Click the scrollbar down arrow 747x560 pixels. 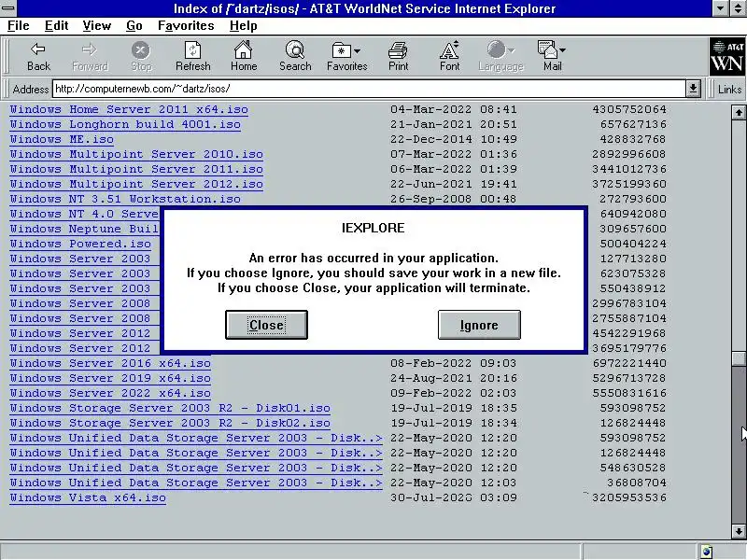[739, 531]
